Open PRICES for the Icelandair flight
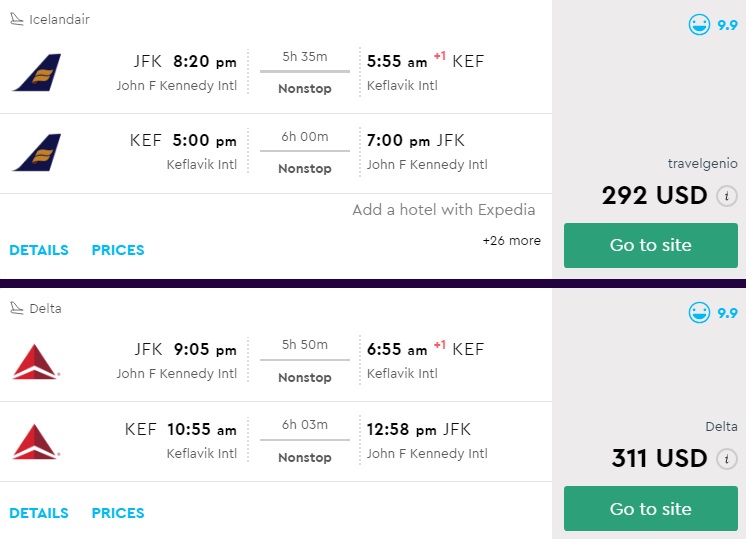Screen dimensions: 746x539 pyautogui.click(x=118, y=250)
